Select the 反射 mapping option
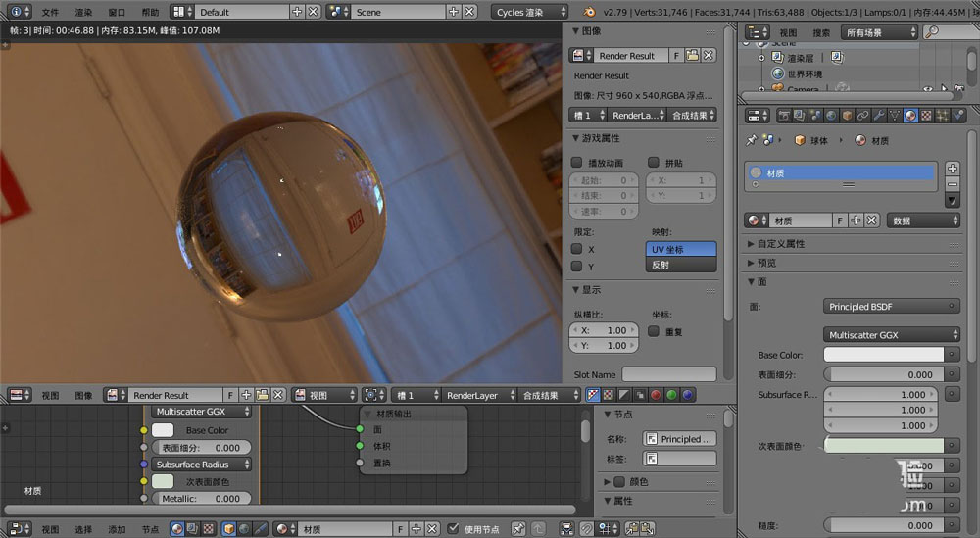This screenshot has height=538, width=980. (x=681, y=265)
